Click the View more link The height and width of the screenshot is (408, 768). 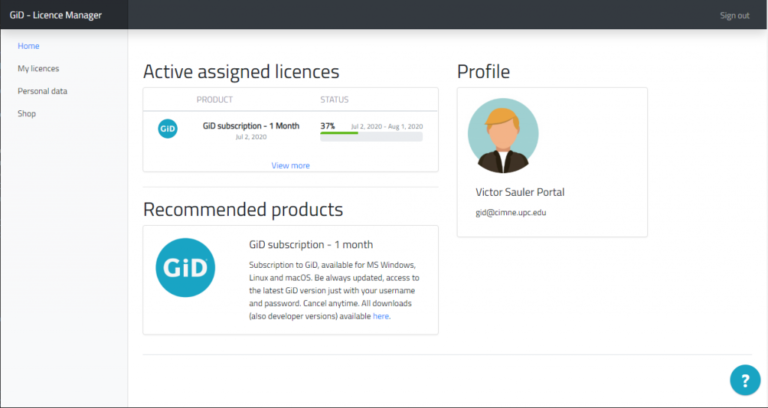tap(290, 165)
